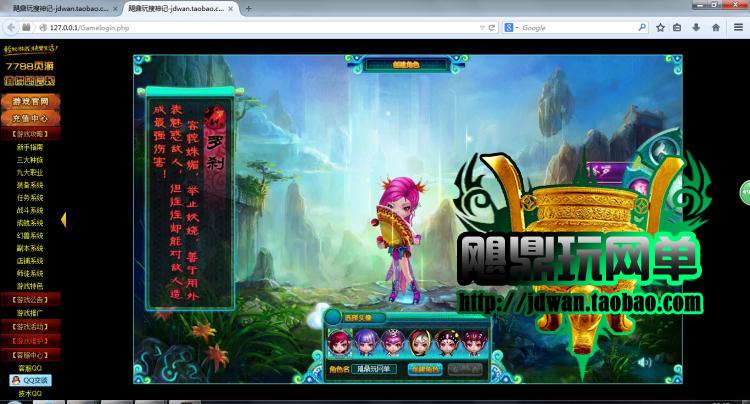Collapse the left sidebar with yellow arrow
The image size is (750, 404).
[64, 219]
